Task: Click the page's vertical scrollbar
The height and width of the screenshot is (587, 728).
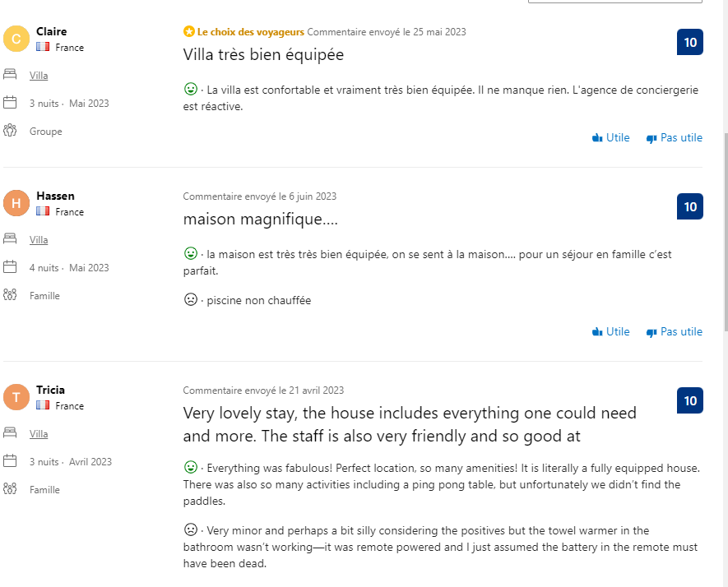Action: tap(725, 230)
